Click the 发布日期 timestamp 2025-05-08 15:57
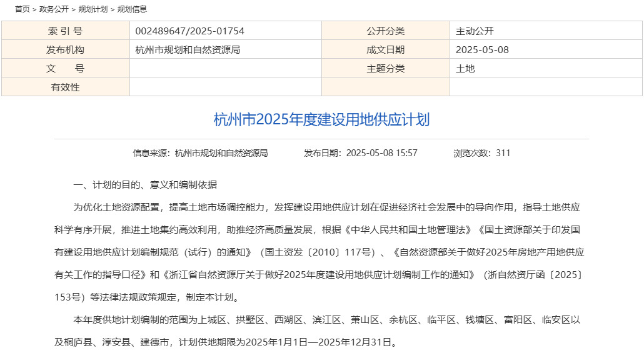 (x=361, y=153)
